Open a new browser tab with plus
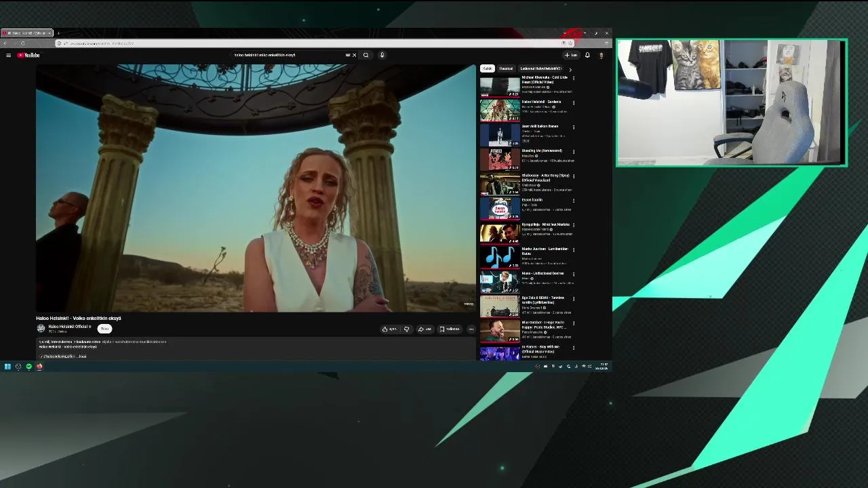The image size is (868, 488). click(x=58, y=33)
